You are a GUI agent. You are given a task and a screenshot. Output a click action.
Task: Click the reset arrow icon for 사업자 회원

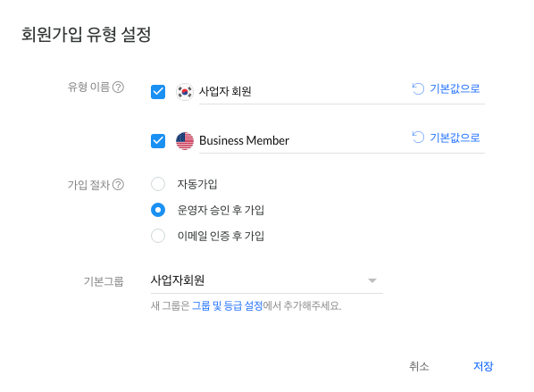[418, 88]
